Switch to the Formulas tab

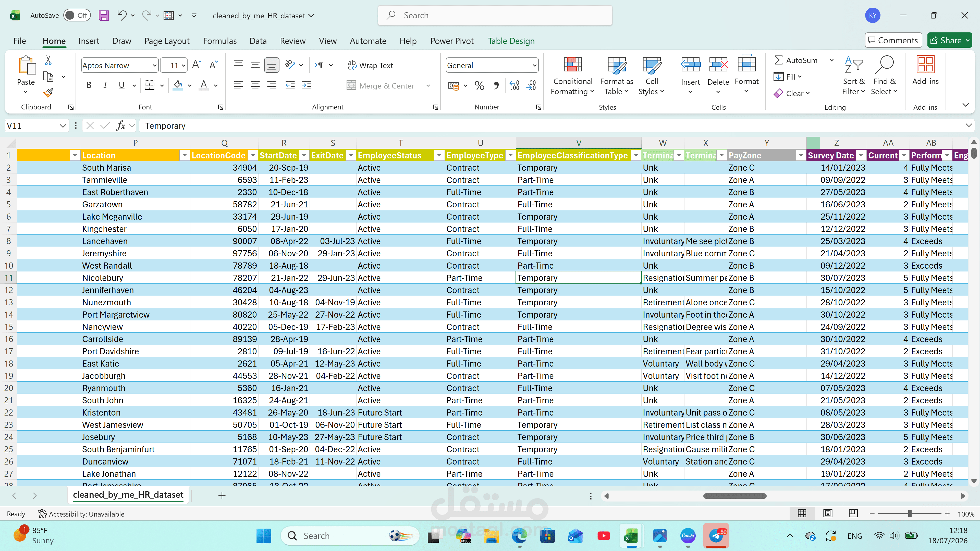click(x=219, y=41)
